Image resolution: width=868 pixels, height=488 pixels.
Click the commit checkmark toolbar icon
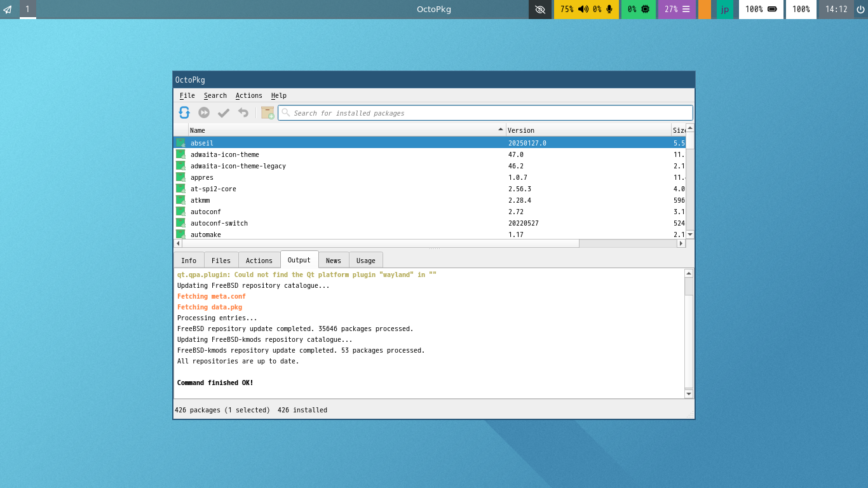pos(224,113)
